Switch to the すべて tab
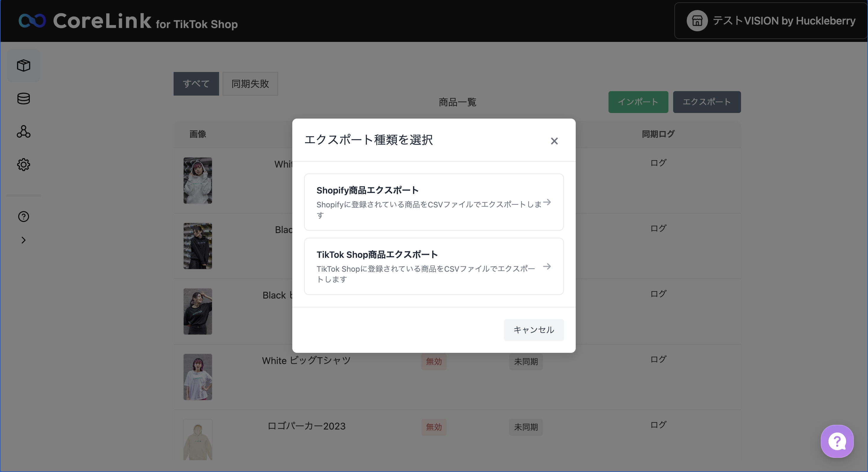The image size is (868, 472). pyautogui.click(x=196, y=84)
